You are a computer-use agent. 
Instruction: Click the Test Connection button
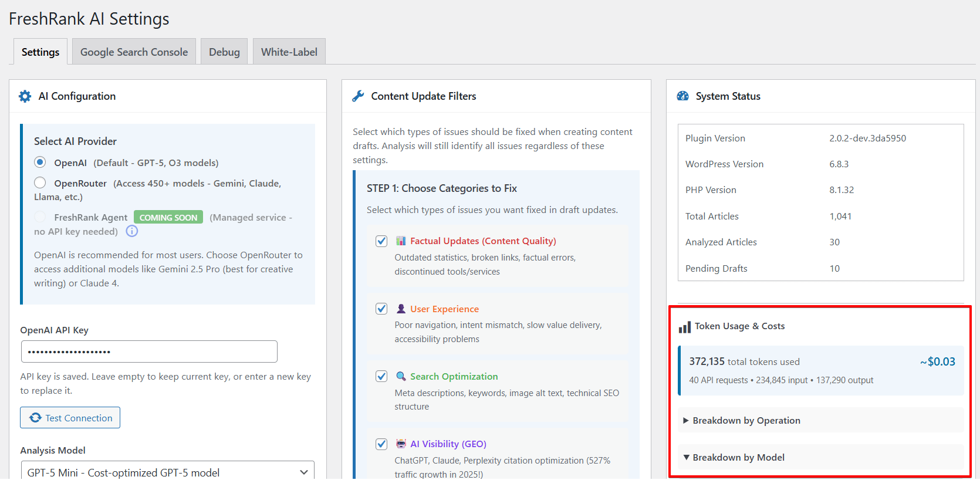tap(70, 418)
